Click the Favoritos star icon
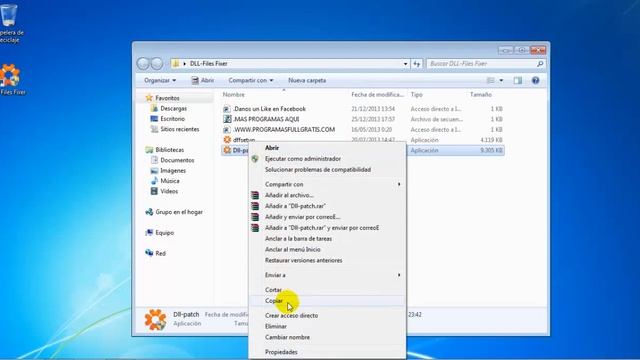Viewport: 640px width, 360px height. 149,98
